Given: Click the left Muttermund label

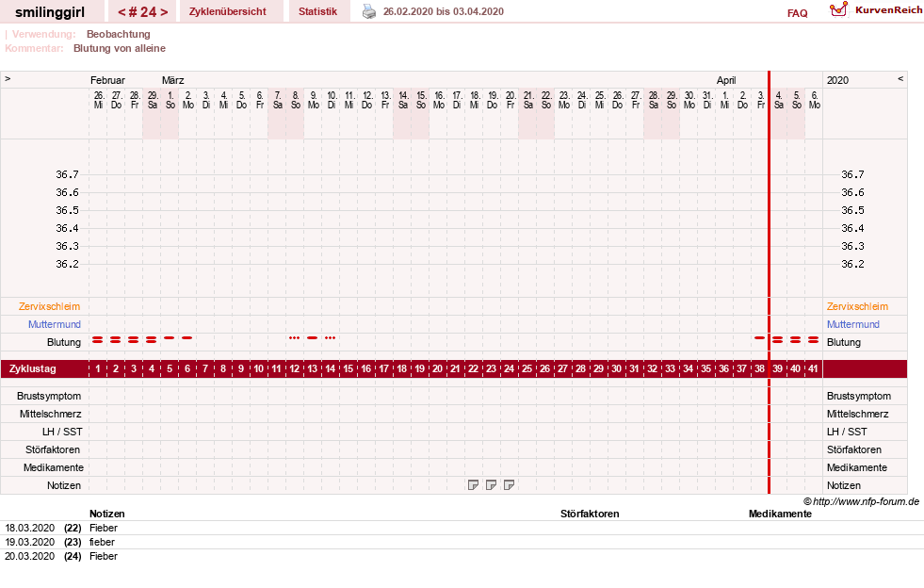Looking at the screenshot, I should click(55, 324).
